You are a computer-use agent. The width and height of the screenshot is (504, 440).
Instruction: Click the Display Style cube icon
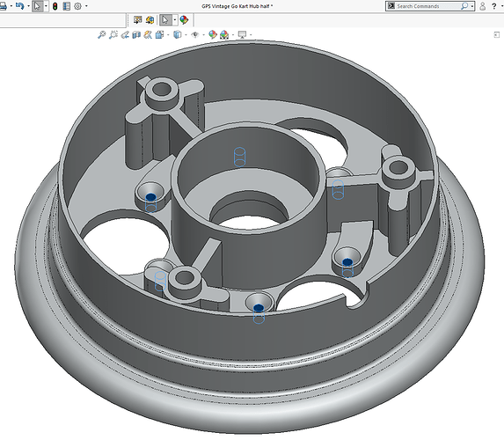(x=178, y=34)
